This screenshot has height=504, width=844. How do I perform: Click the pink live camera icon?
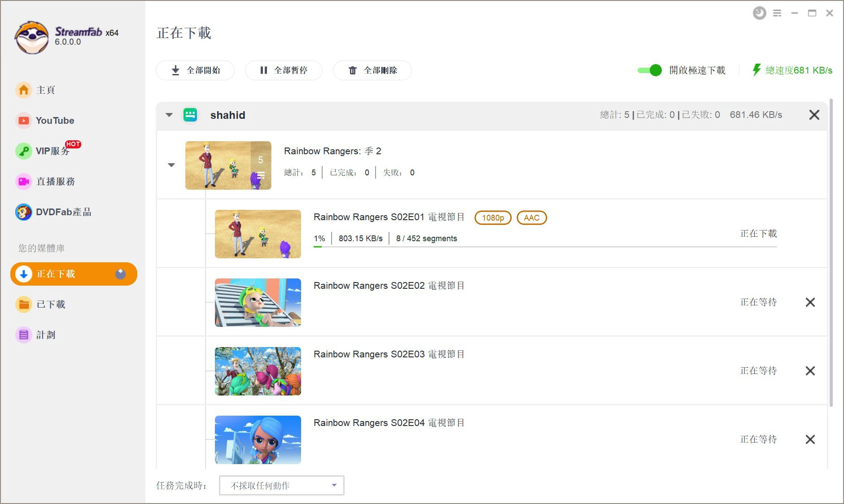[24, 182]
